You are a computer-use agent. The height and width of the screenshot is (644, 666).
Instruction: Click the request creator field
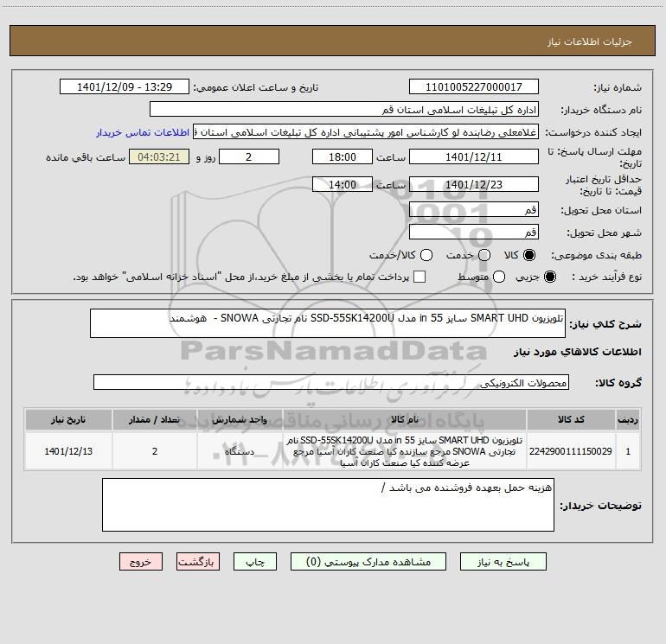click(x=366, y=132)
